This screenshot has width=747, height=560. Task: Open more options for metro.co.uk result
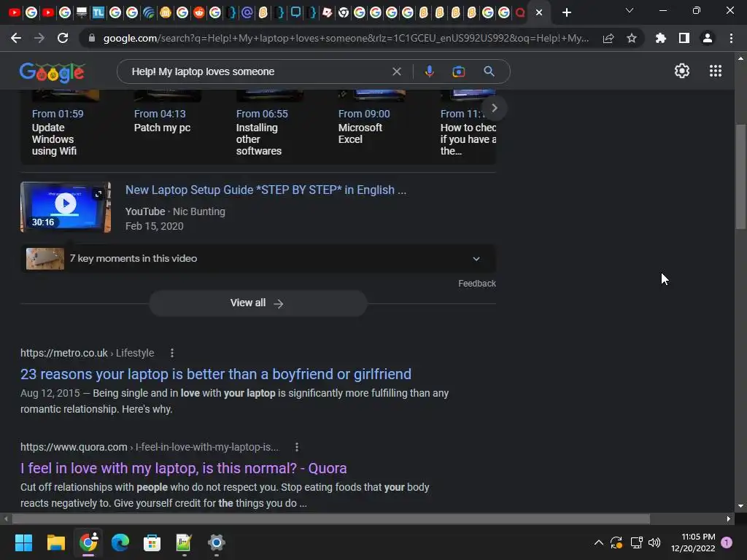point(172,354)
